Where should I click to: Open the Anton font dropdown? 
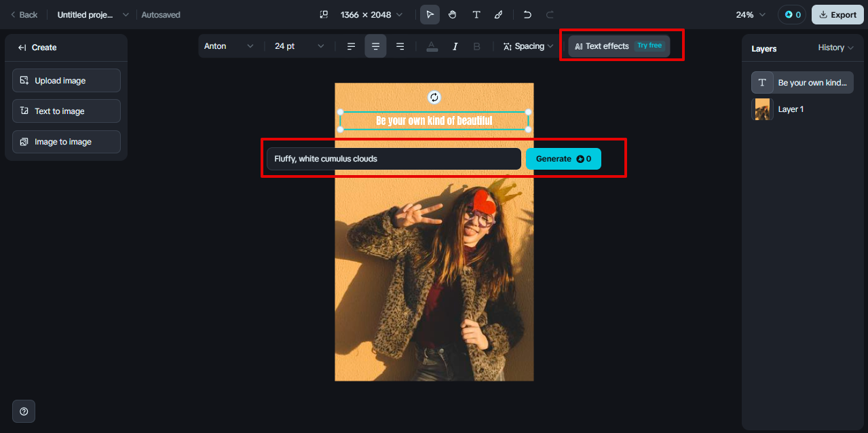pyautogui.click(x=229, y=46)
